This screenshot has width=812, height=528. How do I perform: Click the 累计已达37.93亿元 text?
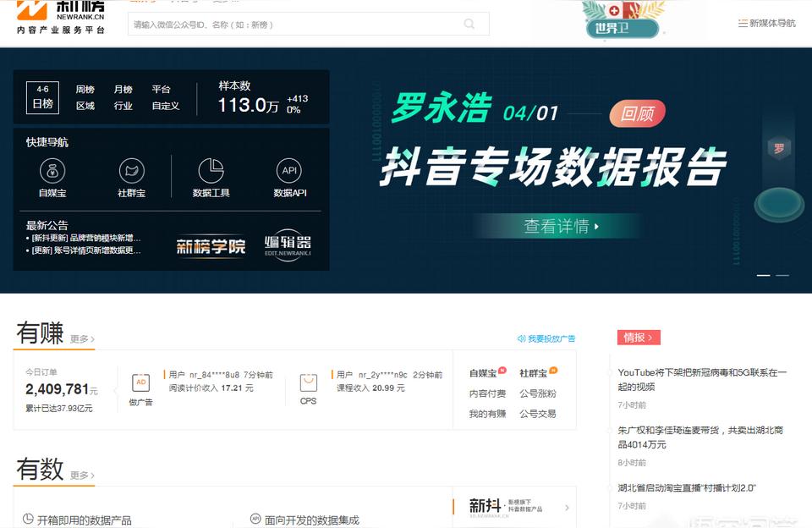tap(59, 409)
